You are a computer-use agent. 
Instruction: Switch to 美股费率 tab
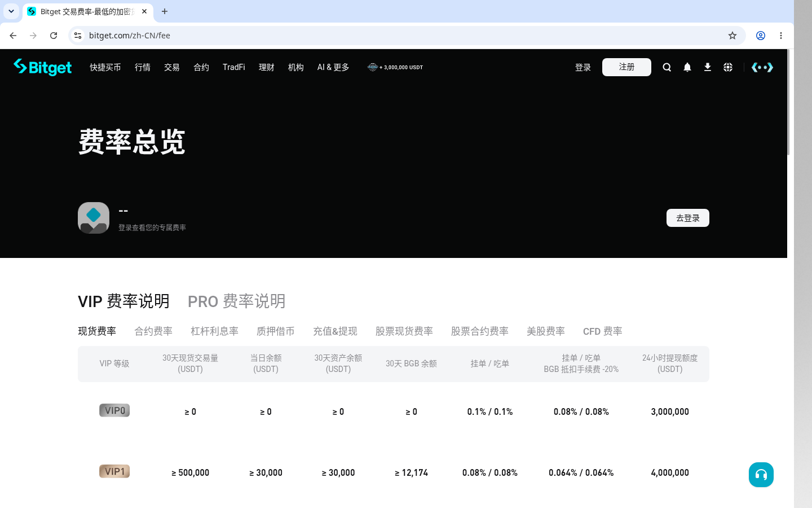pyautogui.click(x=546, y=331)
